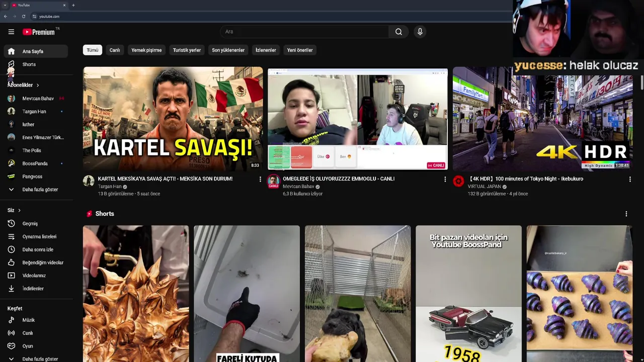Click the Ara search input field
Screen dimensions: 644x362
[x=304, y=32]
